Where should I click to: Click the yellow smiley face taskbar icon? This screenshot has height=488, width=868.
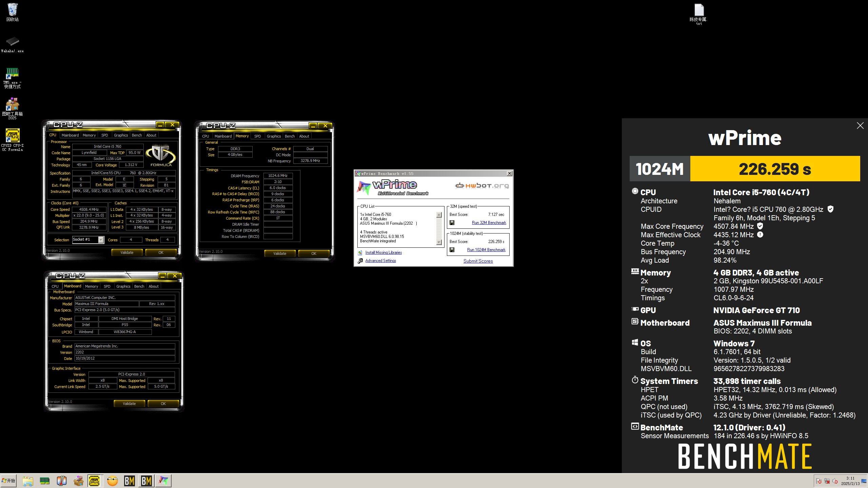pyautogui.click(x=113, y=481)
